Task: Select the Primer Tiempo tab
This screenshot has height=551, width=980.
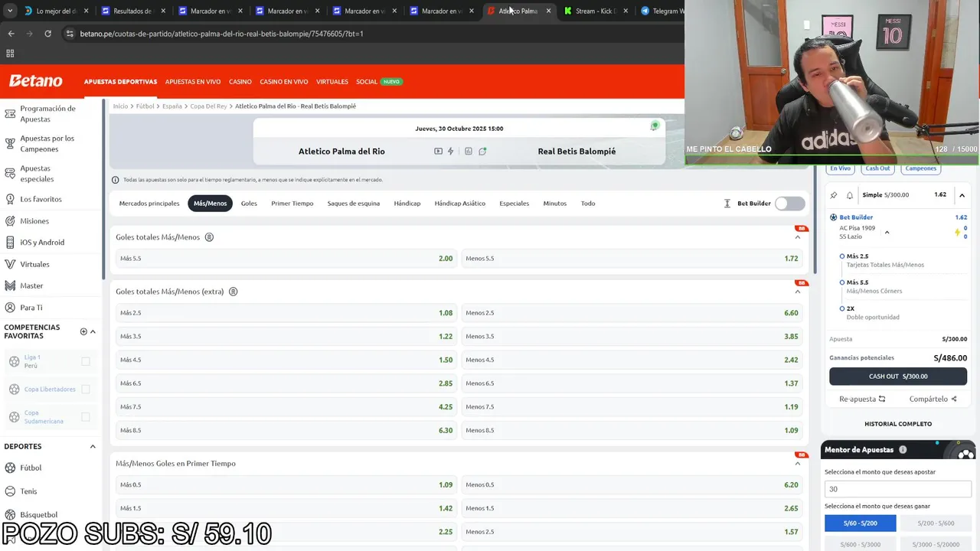Action: (x=292, y=204)
